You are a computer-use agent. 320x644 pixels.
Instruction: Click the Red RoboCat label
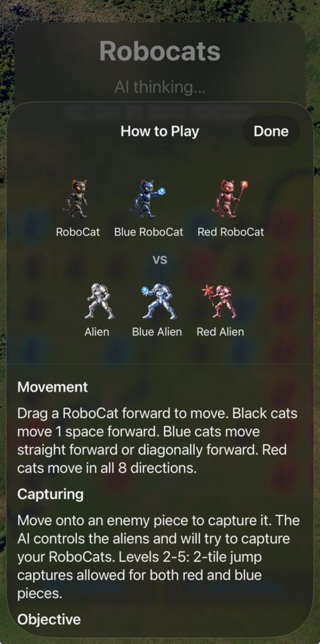coord(231,232)
